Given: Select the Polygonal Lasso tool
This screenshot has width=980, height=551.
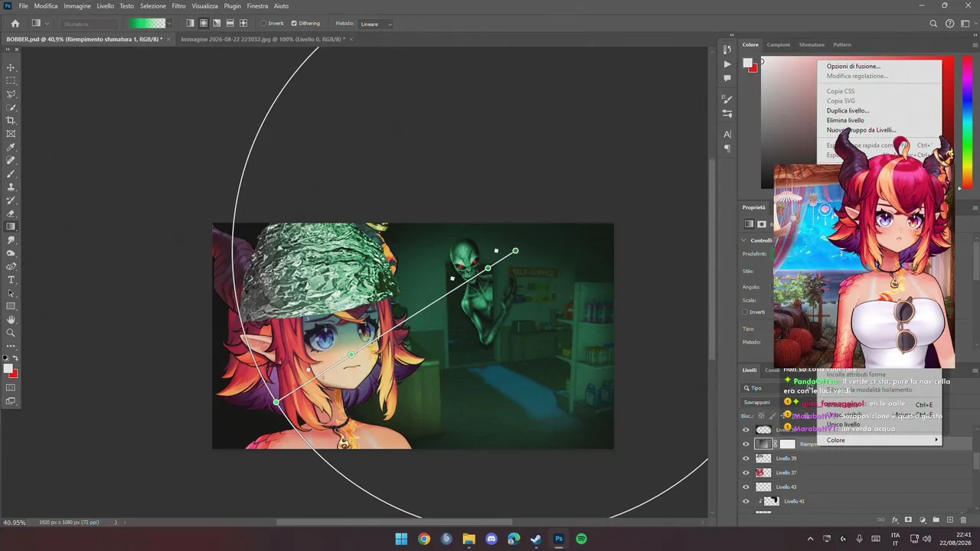Looking at the screenshot, I should click(x=11, y=94).
